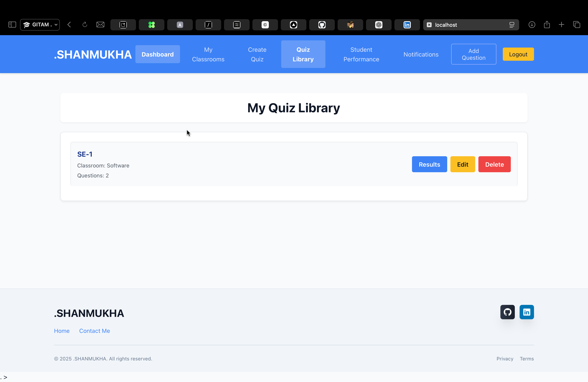View Results for quiz SE-1
Image resolution: width=588 pixels, height=382 pixels.
click(x=429, y=164)
